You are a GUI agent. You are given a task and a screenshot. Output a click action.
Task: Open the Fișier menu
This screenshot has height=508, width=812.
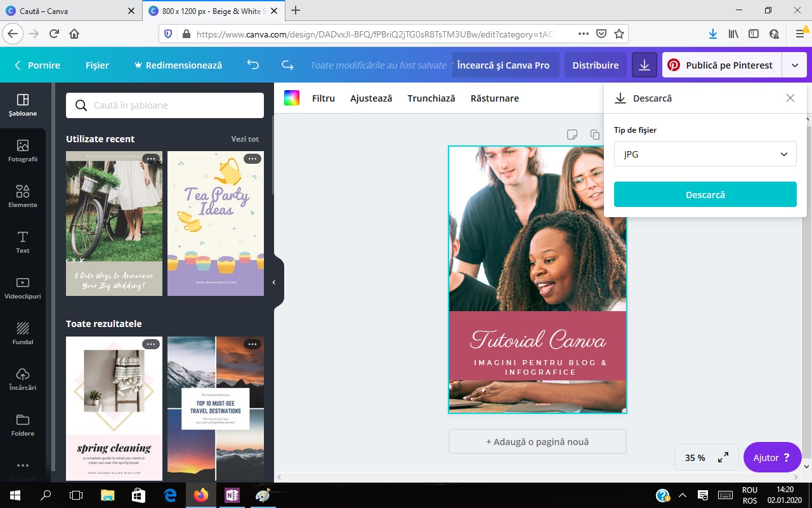click(x=97, y=65)
